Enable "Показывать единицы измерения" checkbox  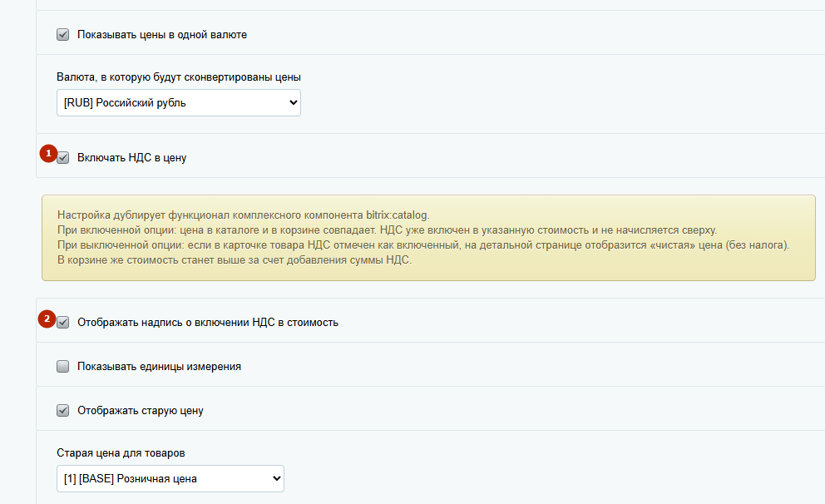(x=63, y=366)
